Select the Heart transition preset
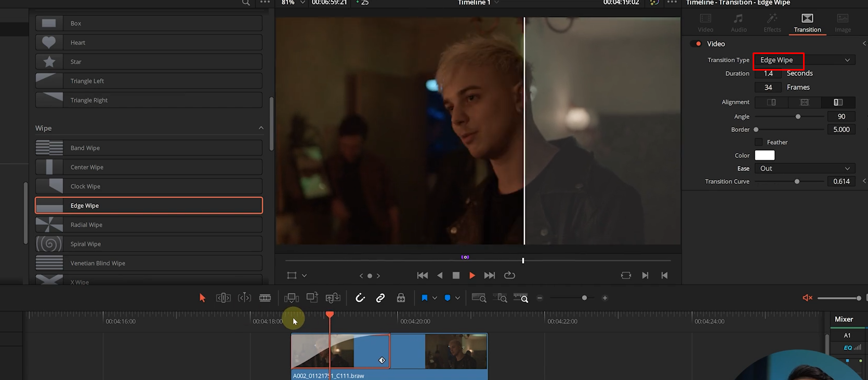This screenshot has height=380, width=868. pos(149,43)
